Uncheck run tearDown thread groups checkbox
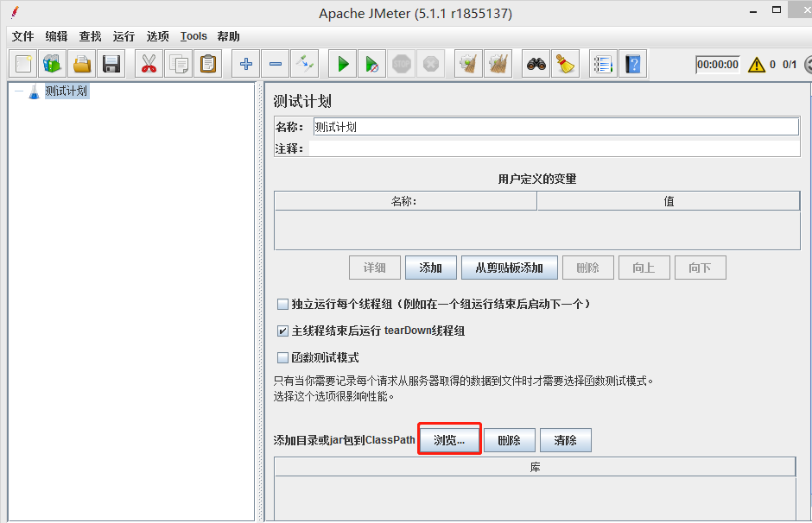This screenshot has width=812, height=523. pos(282,331)
